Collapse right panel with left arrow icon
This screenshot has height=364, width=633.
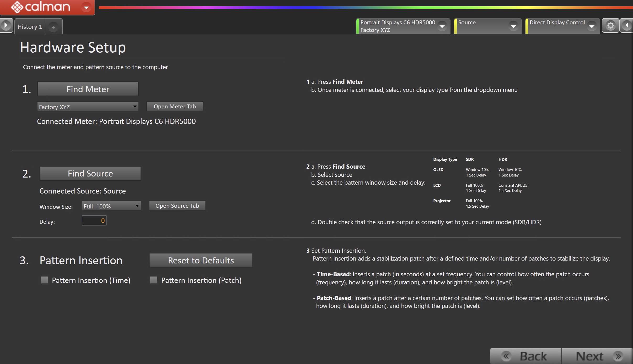(627, 26)
